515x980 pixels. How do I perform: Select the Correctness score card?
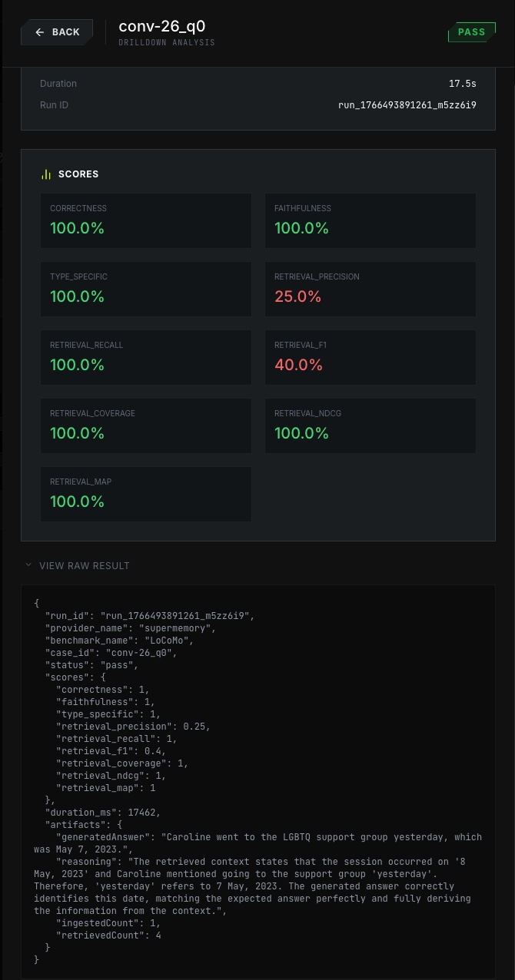click(x=145, y=220)
